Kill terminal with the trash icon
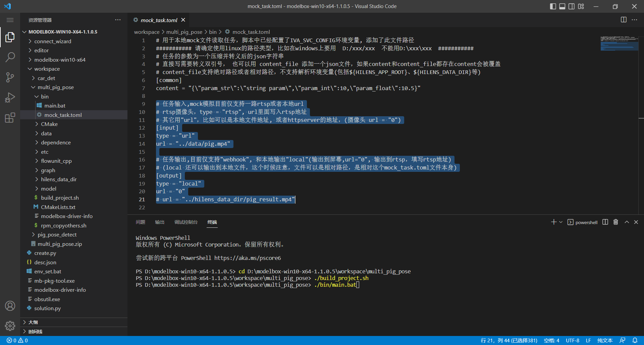The width and height of the screenshot is (644, 345). click(x=616, y=222)
